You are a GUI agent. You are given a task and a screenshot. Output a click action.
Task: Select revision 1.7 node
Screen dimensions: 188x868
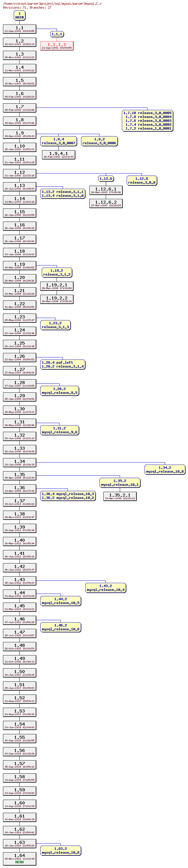tap(19, 108)
